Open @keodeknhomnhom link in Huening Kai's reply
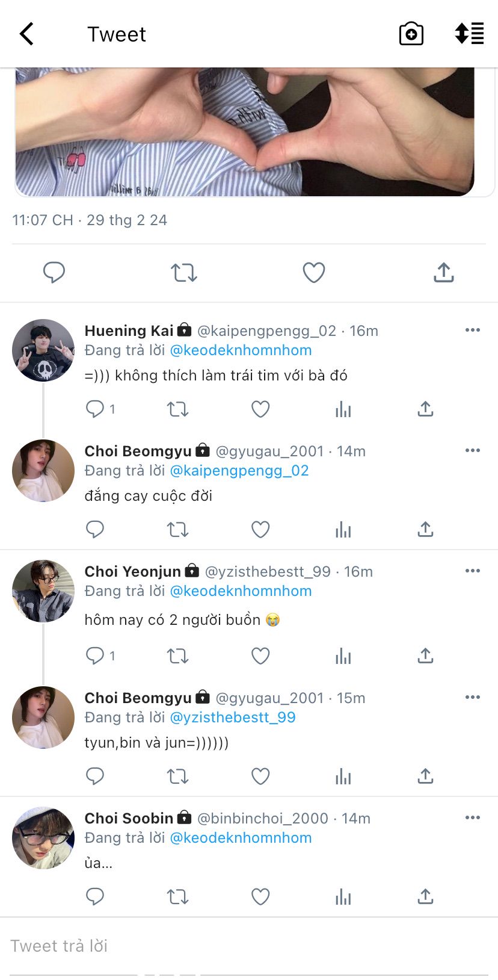Screen dimensions: 498x980 (241, 350)
